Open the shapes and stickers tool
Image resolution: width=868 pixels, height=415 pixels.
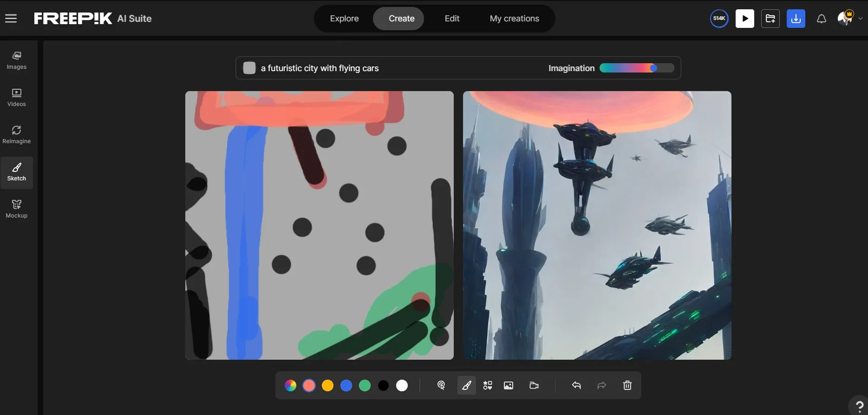coord(487,385)
